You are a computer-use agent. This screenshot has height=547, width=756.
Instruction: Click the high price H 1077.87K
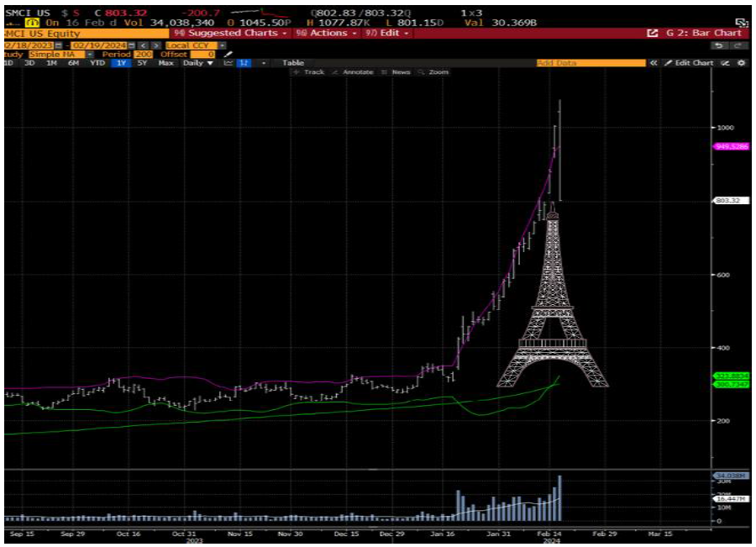click(339, 23)
